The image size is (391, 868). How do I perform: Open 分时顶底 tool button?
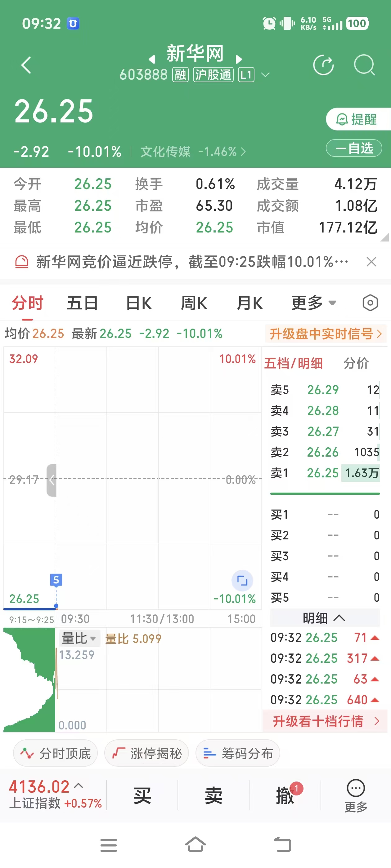coord(55,753)
